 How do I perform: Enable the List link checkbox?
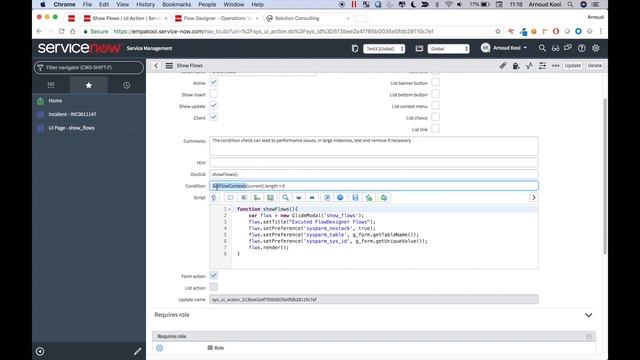tap(436, 129)
